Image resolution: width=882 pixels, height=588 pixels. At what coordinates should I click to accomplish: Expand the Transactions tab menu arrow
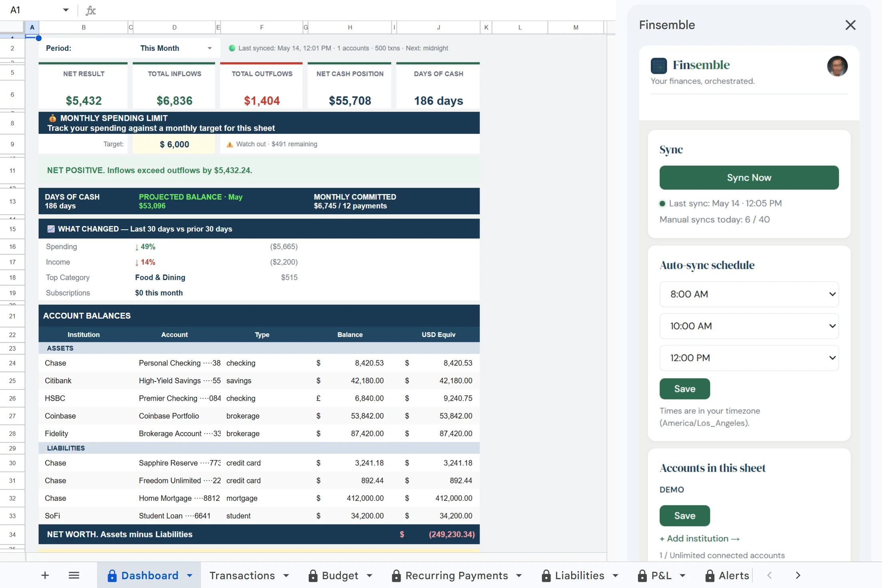click(286, 575)
